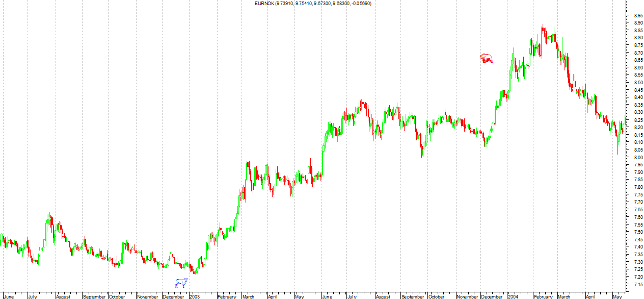644x299 pixels.
Task: Click the red bear signal icon
Action: [x=487, y=59]
